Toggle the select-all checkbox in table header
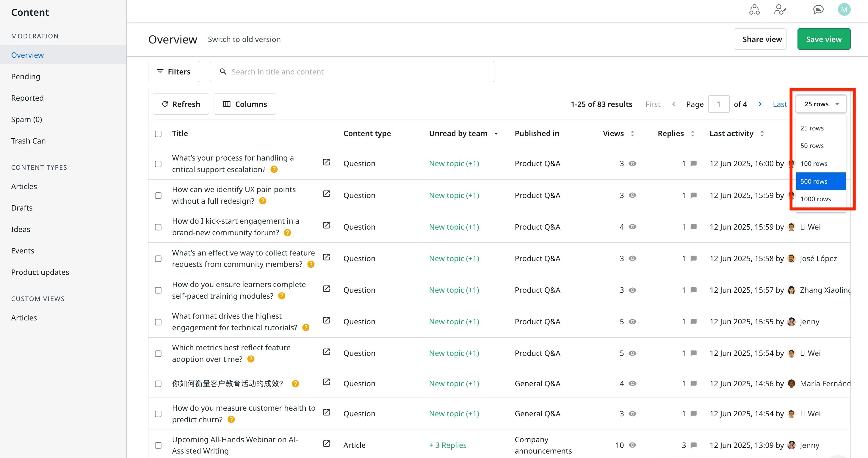 (158, 134)
